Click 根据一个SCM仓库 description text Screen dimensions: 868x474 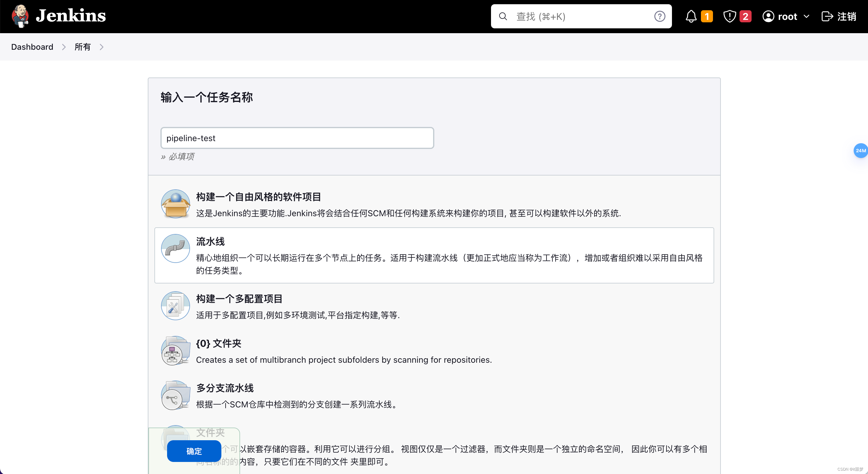[297, 404]
